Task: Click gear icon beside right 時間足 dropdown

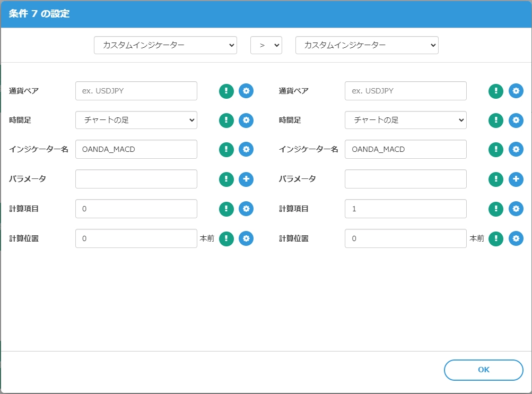Action: pyautogui.click(x=516, y=121)
